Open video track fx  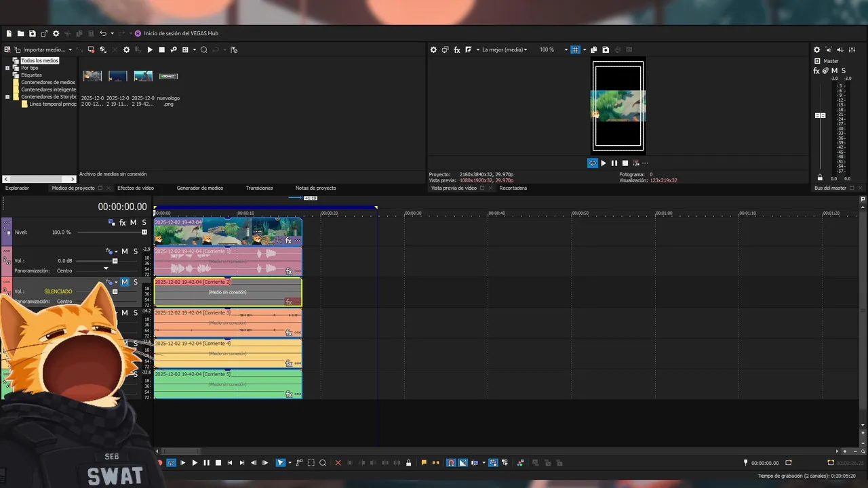pyautogui.click(x=123, y=222)
